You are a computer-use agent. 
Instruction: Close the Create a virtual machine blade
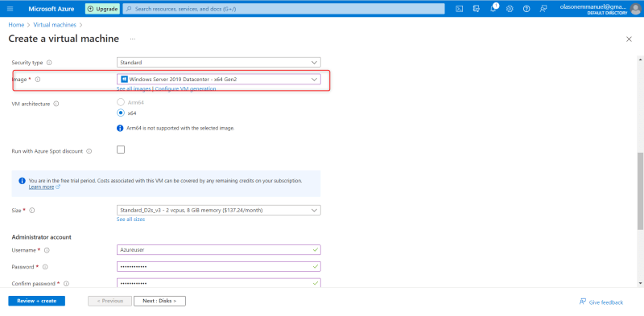[629, 39]
